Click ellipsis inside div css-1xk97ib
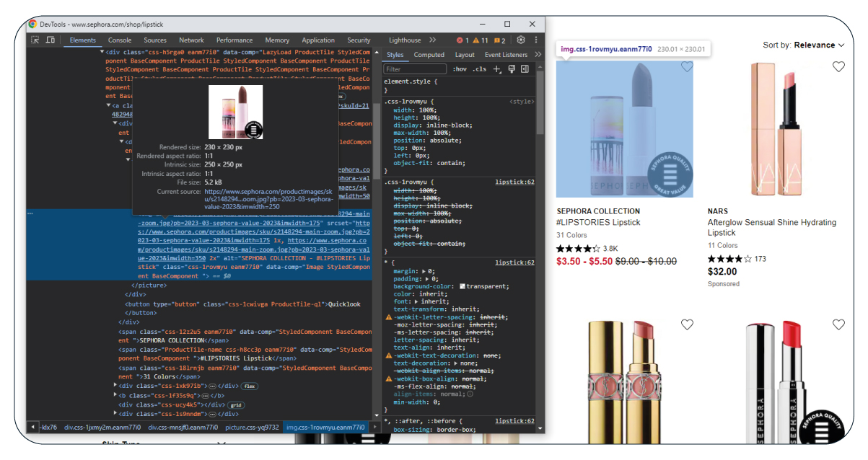 (212, 386)
